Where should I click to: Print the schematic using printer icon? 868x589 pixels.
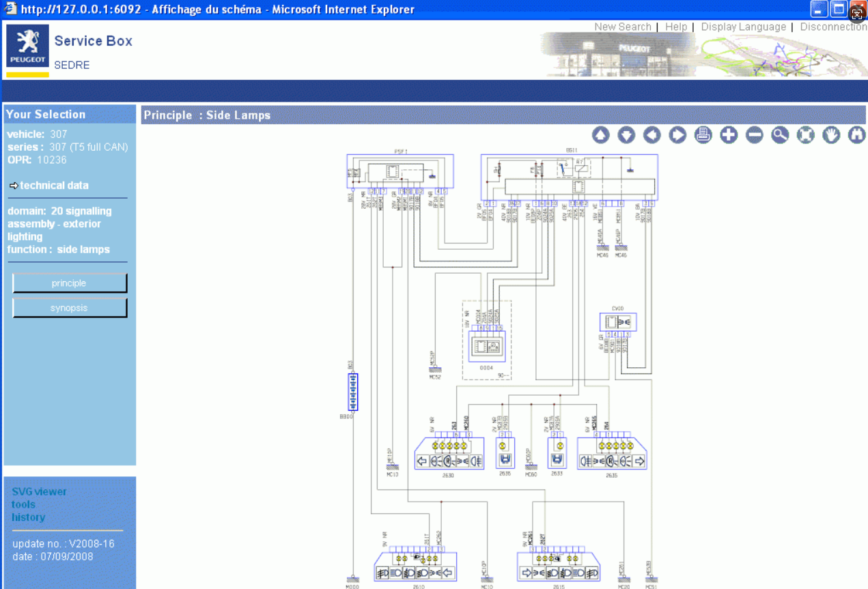tap(703, 135)
